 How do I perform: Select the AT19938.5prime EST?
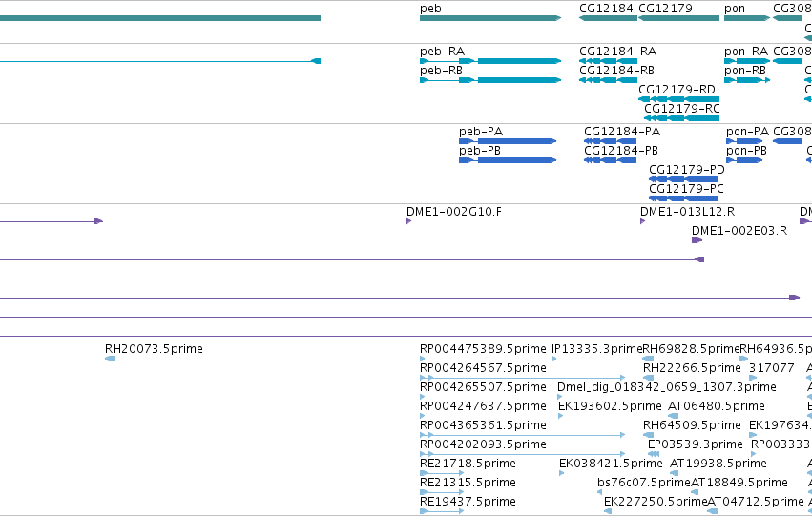(x=675, y=473)
